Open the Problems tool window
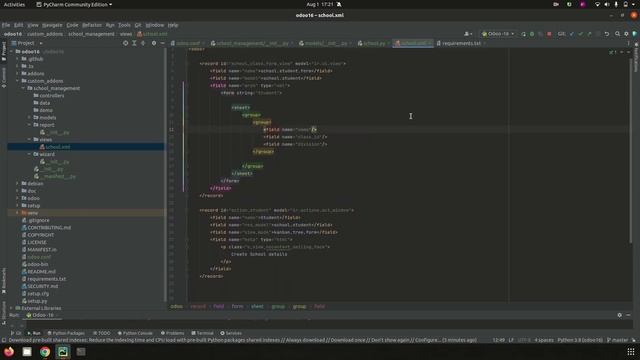The height and width of the screenshot is (360, 640). point(172,333)
